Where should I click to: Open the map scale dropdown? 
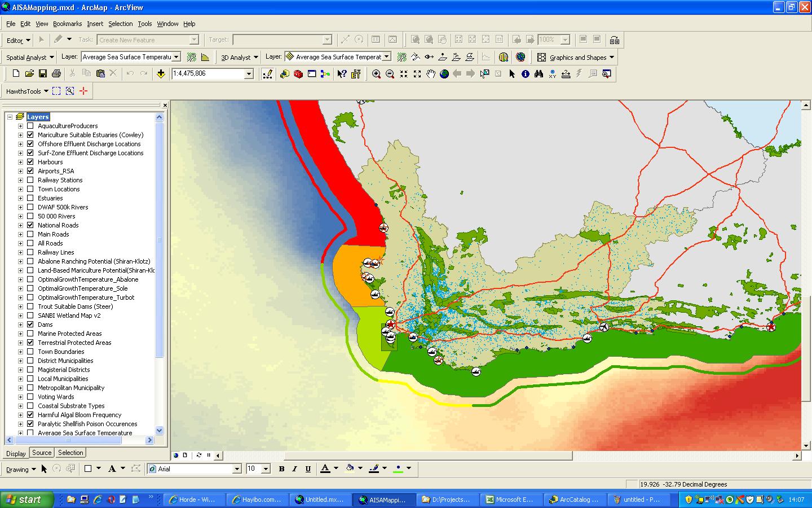pos(249,74)
